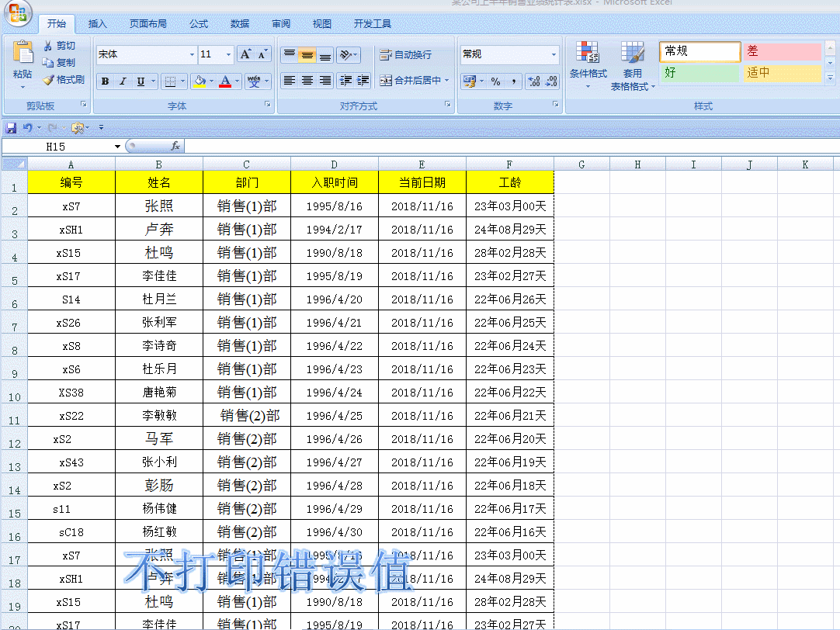Open 套用表格格式 table format
The width and height of the screenshot is (840, 630).
pyautogui.click(x=633, y=64)
